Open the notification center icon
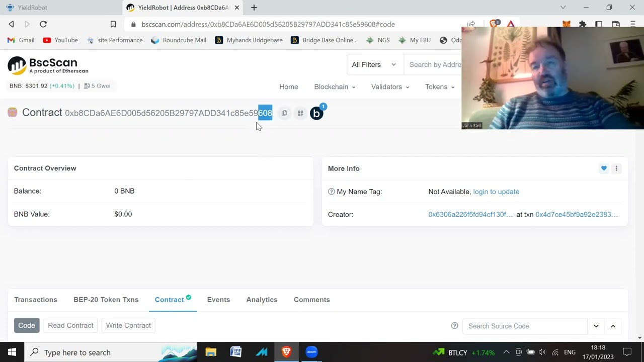The width and height of the screenshot is (644, 362). tap(627, 352)
